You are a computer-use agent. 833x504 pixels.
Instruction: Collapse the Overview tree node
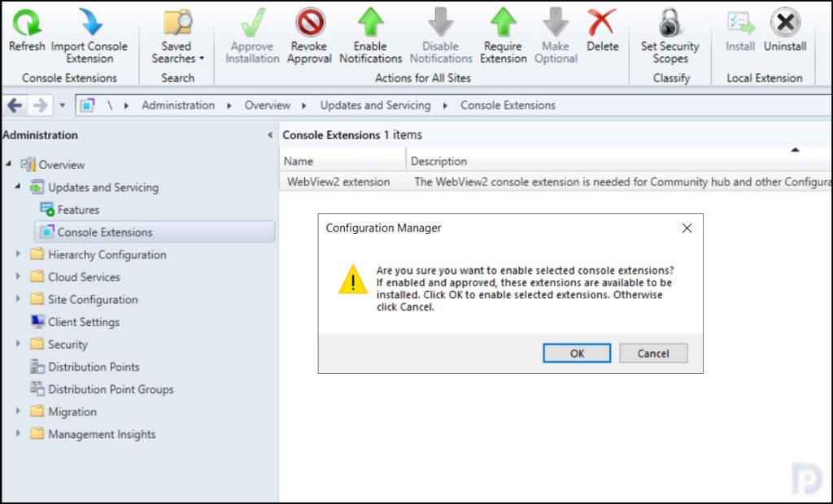point(8,164)
